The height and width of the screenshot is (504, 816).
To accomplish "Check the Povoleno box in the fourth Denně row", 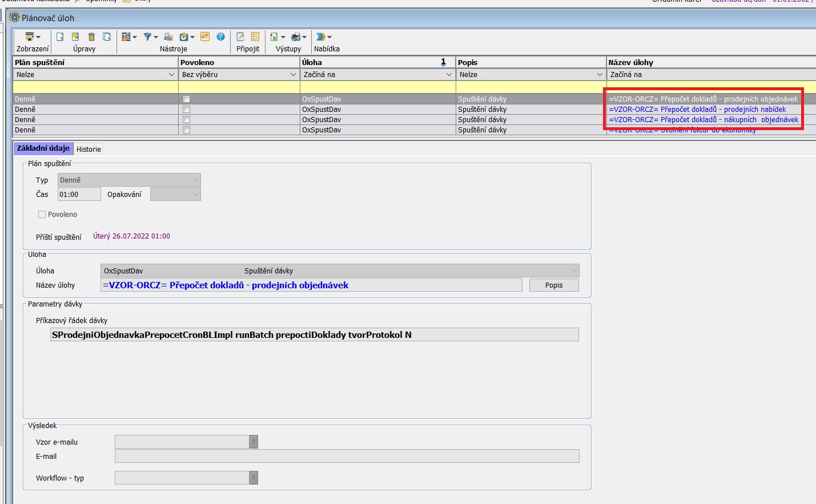I will point(186,130).
